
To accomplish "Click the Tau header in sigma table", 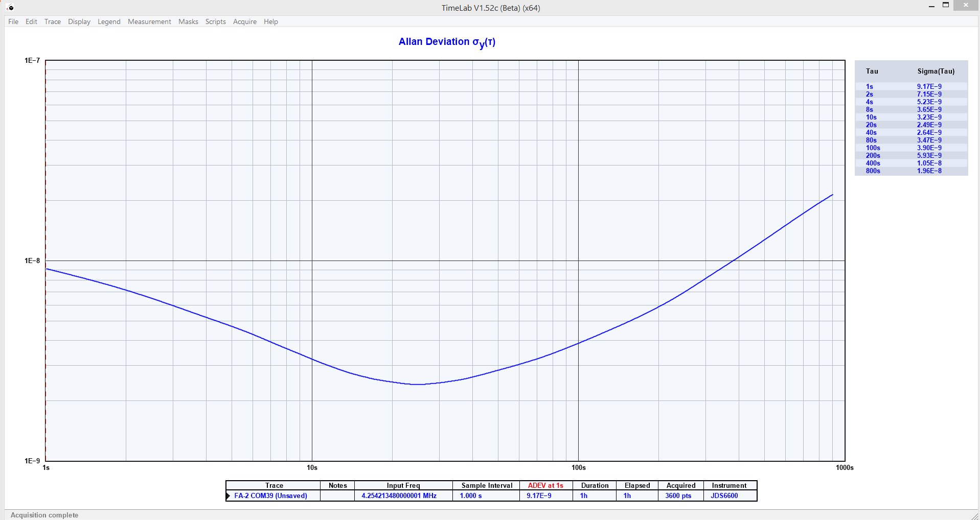I will tap(872, 71).
